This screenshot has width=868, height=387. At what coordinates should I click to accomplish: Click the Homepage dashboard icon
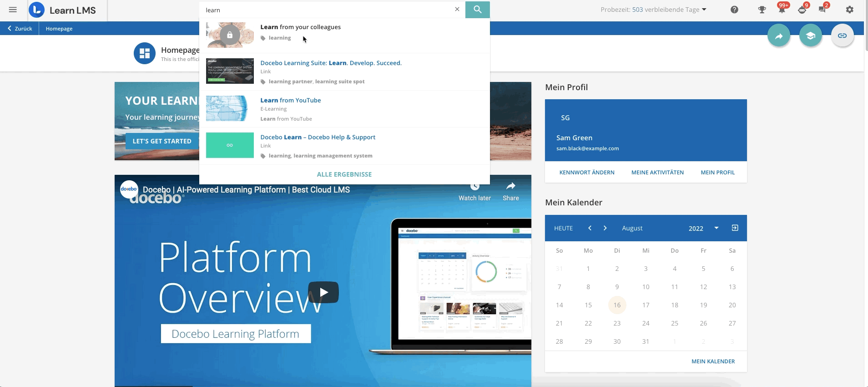pyautogui.click(x=145, y=53)
